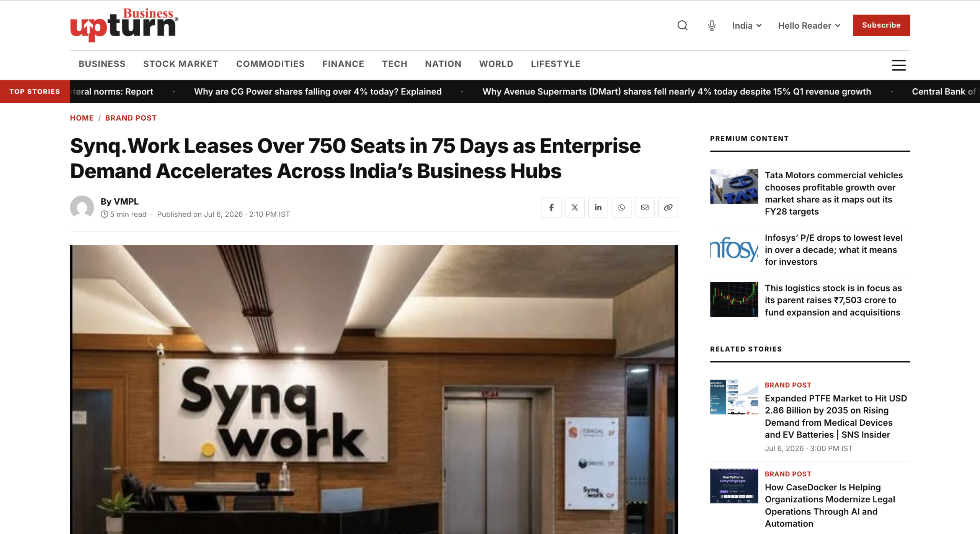This screenshot has height=534, width=980.
Task: Click the HOME breadcrumb link
Action: [82, 118]
